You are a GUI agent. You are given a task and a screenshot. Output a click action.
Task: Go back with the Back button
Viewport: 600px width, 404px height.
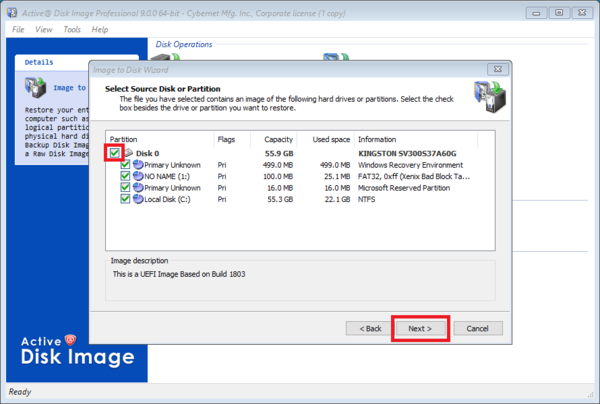pyautogui.click(x=370, y=329)
